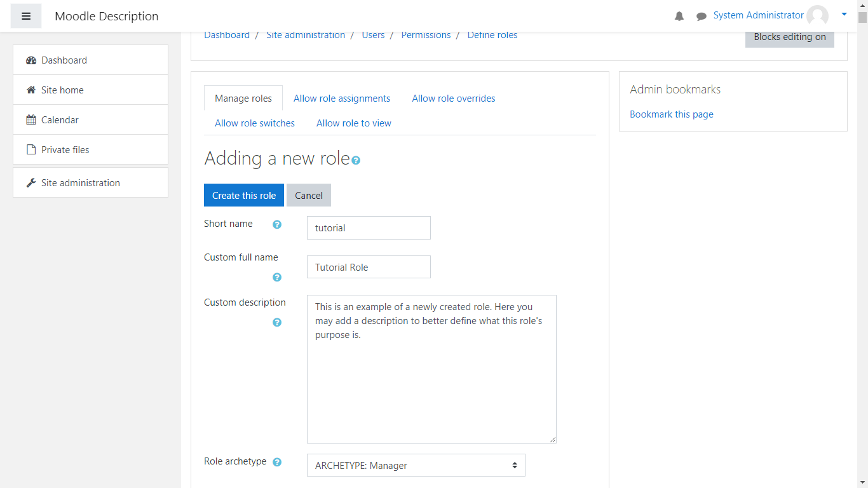Image resolution: width=868 pixels, height=488 pixels.
Task: Click help icon under Custom description
Action: pyautogui.click(x=277, y=322)
